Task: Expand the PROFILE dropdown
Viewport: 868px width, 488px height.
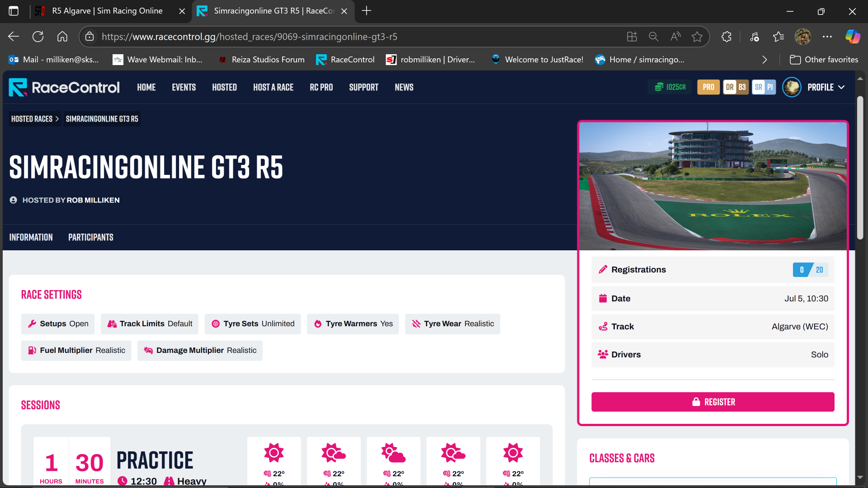Action: (x=826, y=87)
